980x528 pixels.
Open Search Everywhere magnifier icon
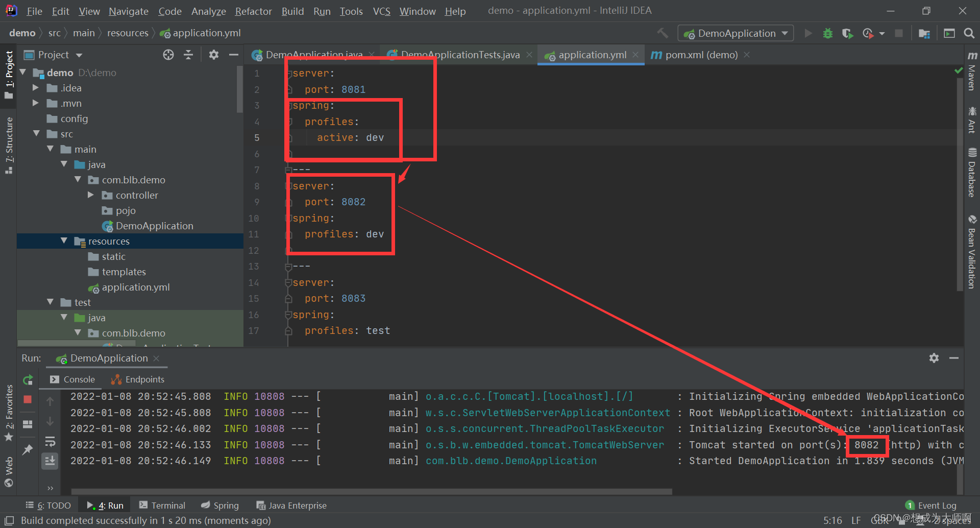969,33
